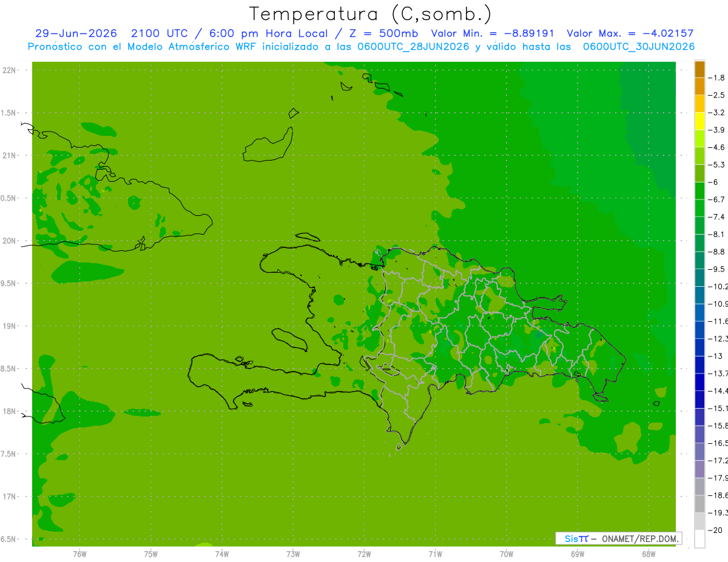Click the dark blue swatch between -13.7 and -14.4
Screen dimensions: 728x562
[699, 382]
